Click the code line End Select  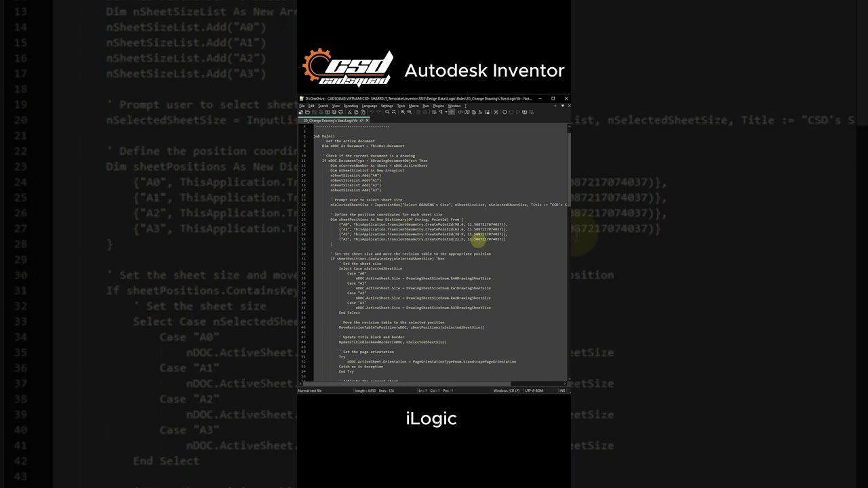point(349,312)
